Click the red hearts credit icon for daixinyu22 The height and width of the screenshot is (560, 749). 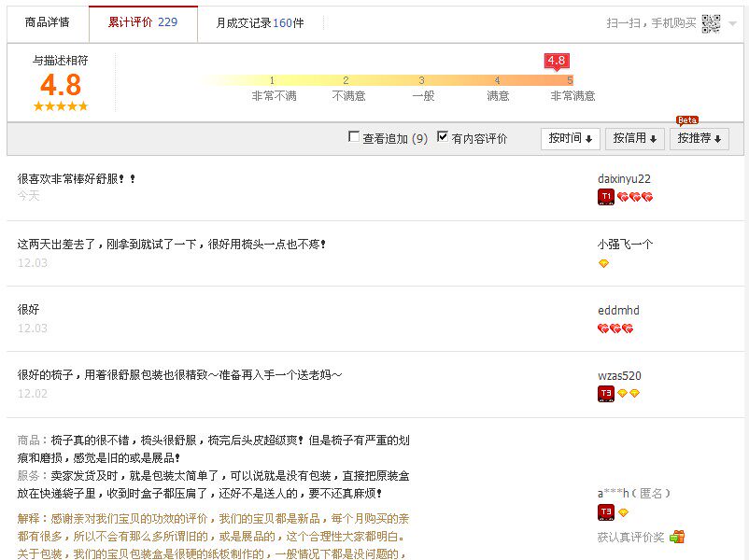[x=635, y=197]
